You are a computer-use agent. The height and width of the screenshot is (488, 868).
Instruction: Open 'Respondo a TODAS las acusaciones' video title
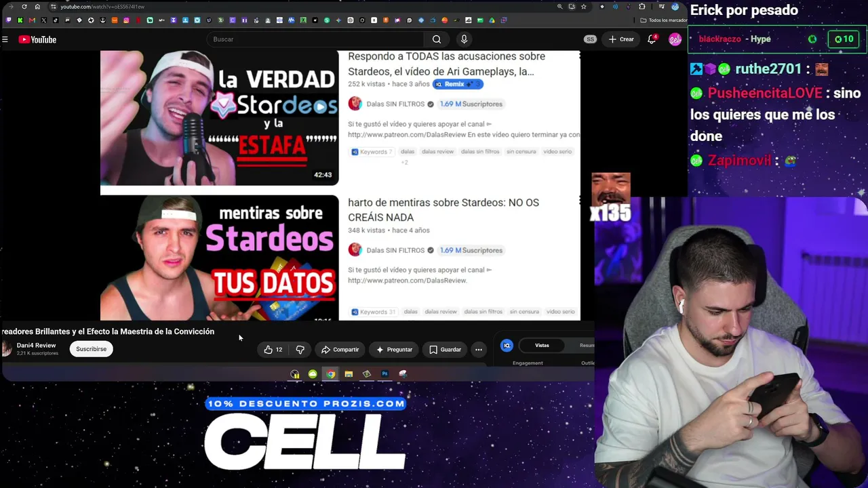click(446, 64)
